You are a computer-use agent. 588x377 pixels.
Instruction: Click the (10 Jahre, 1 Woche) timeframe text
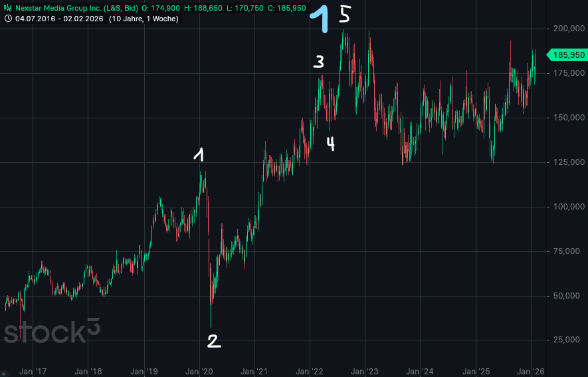(144, 19)
